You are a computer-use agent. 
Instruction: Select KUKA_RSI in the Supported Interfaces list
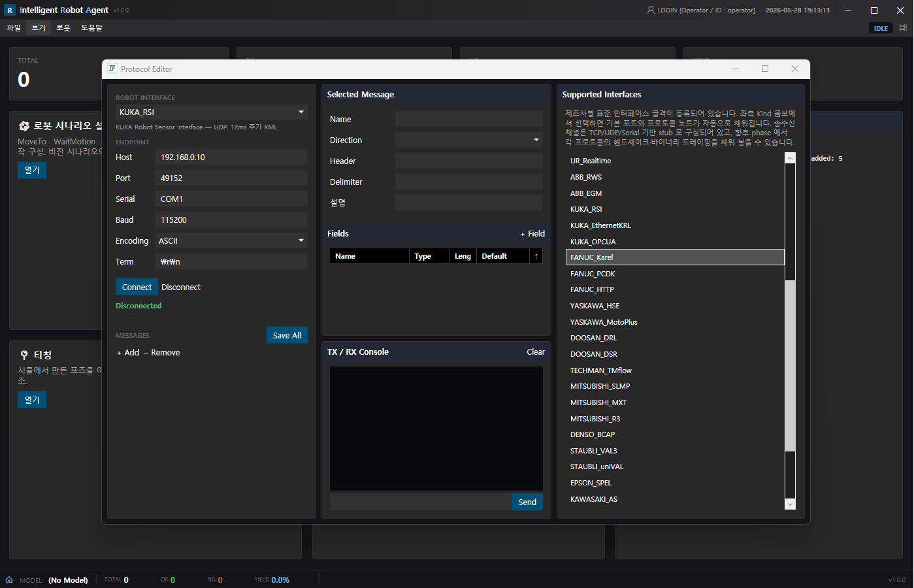(x=675, y=209)
